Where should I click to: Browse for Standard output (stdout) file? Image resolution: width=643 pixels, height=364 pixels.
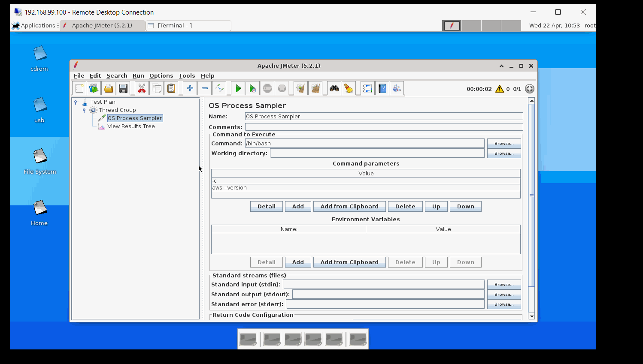(504, 294)
